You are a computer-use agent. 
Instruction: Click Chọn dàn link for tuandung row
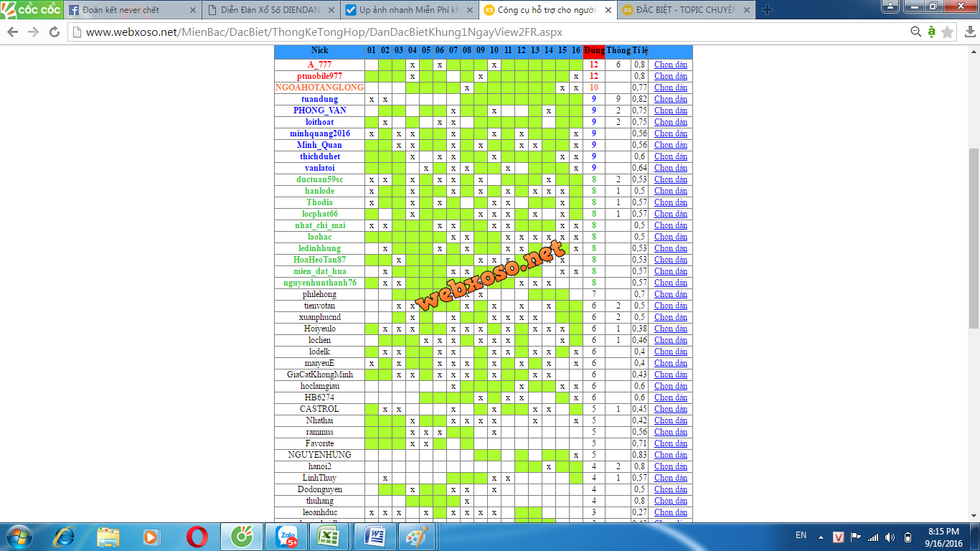click(670, 99)
